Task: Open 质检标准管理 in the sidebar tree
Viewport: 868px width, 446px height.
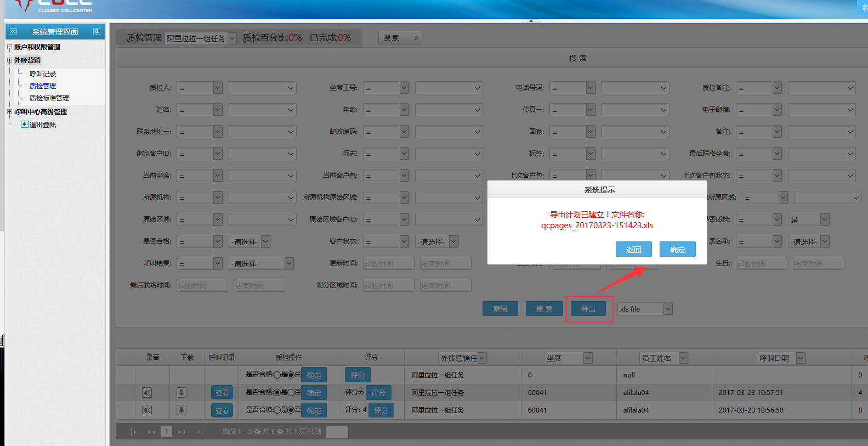Action: coord(49,98)
